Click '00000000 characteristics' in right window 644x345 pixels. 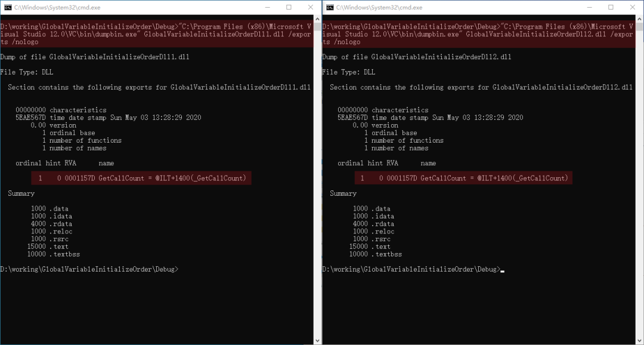(x=383, y=110)
